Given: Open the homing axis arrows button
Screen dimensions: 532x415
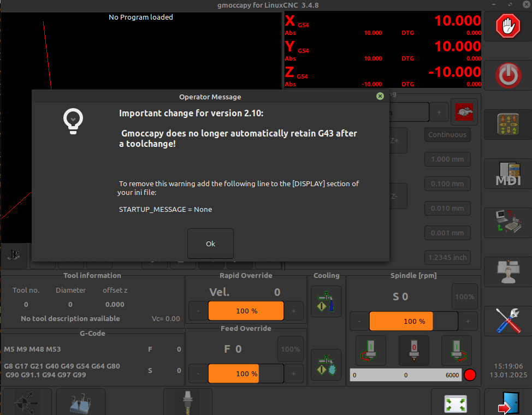Looking at the screenshot, I should tap(27, 402).
